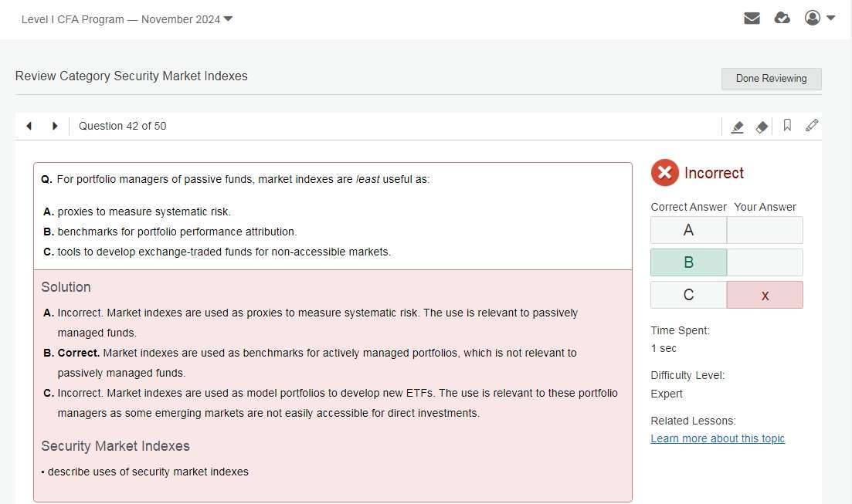Click the Question 42 of 50 label
This screenshot has height=504, width=852.
point(122,126)
